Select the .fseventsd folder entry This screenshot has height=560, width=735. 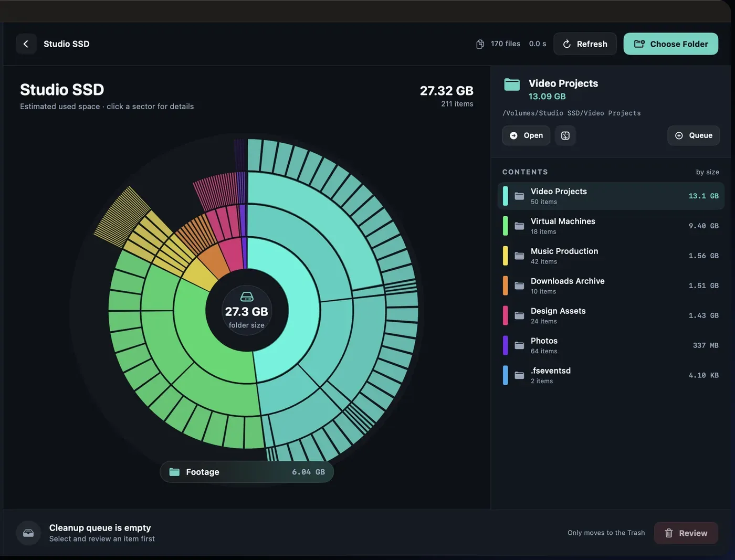[611, 375]
